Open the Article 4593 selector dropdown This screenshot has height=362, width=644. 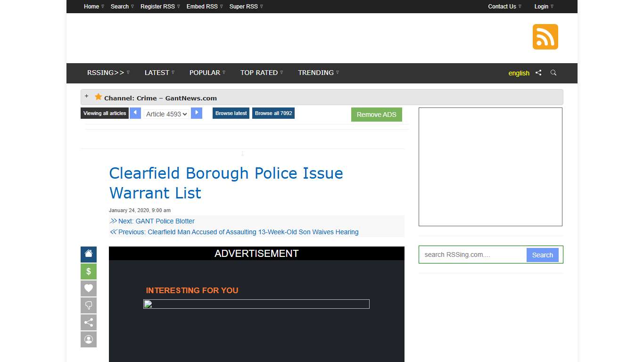(166, 114)
